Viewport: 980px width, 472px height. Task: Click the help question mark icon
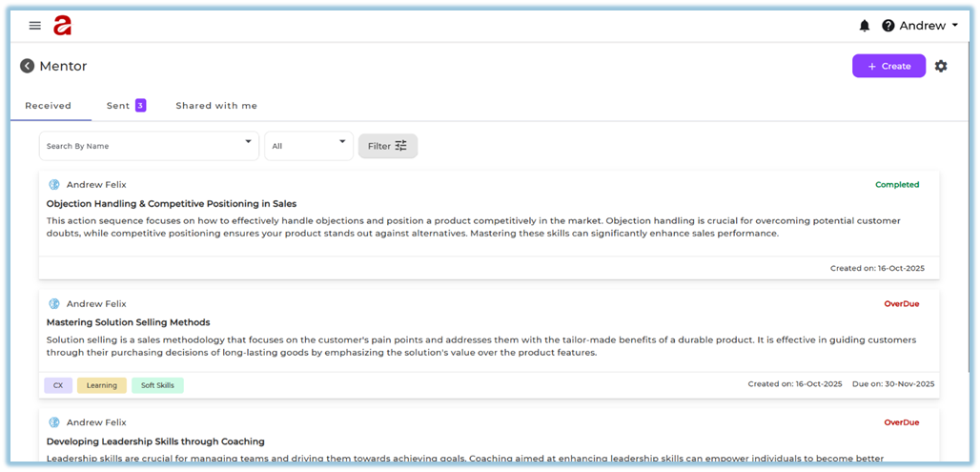888,26
